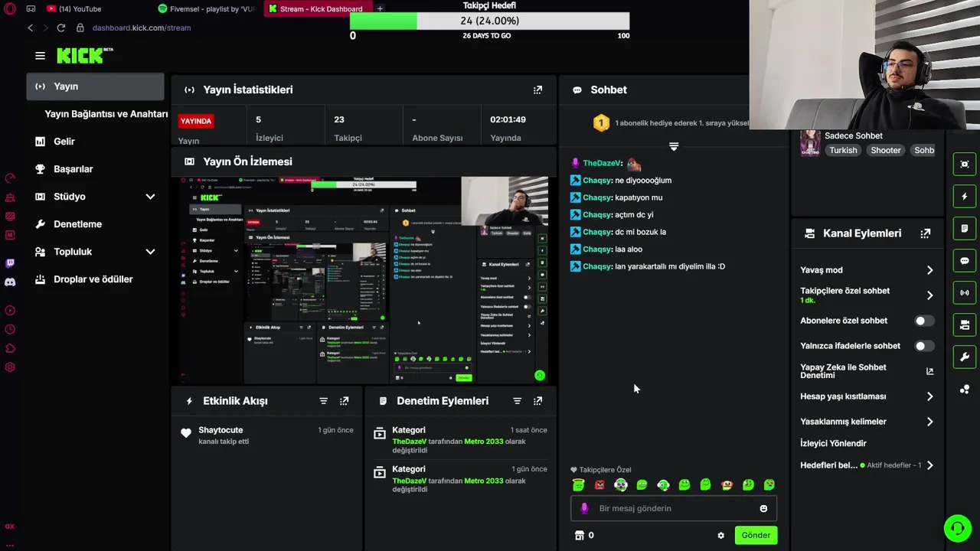Open the green support headset button
980x551 pixels.
coord(957,528)
